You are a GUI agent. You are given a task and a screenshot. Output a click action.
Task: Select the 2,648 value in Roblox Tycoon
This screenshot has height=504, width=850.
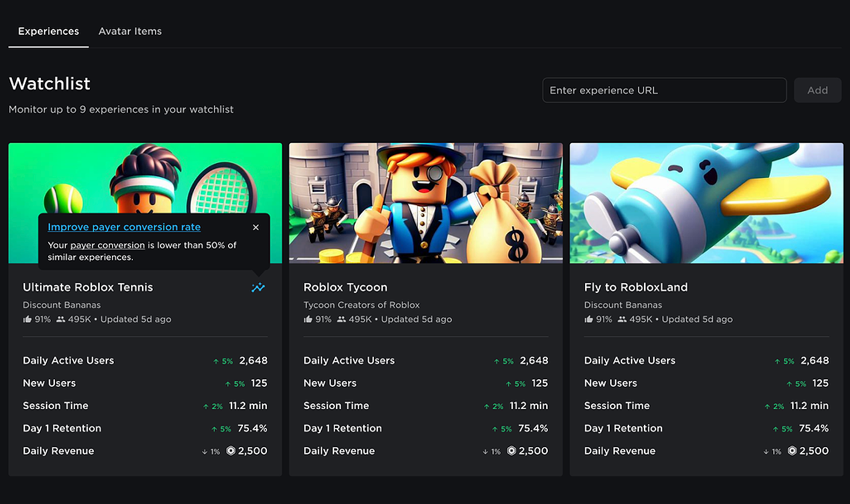pyautogui.click(x=534, y=361)
